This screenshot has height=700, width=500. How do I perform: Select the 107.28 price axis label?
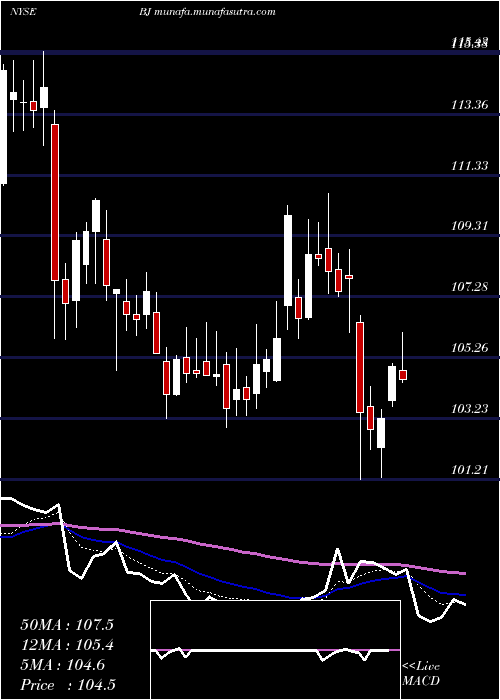point(470,287)
